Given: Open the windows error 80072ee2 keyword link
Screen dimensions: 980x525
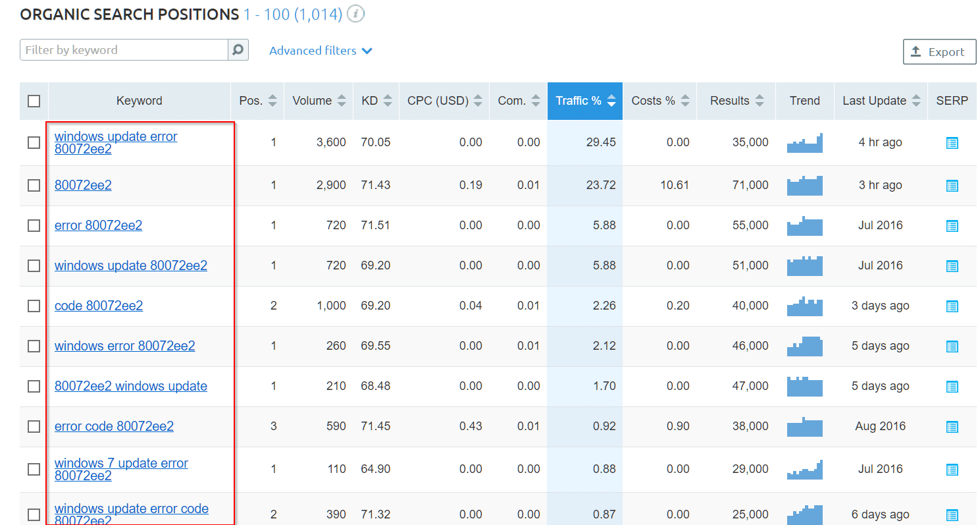Looking at the screenshot, I should (x=125, y=346).
